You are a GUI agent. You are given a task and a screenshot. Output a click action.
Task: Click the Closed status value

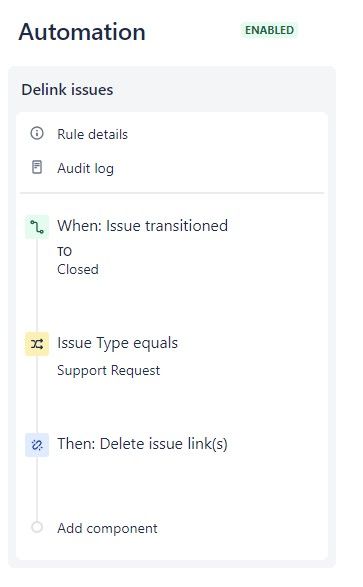[x=78, y=269]
